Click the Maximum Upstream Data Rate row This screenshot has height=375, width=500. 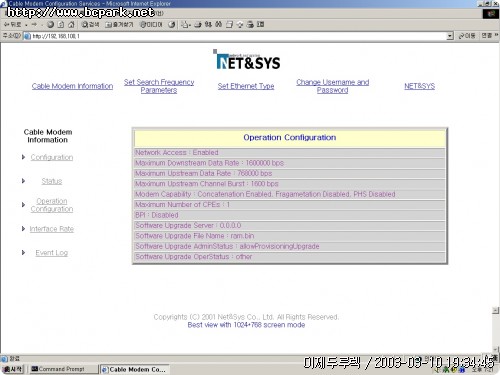[290, 173]
